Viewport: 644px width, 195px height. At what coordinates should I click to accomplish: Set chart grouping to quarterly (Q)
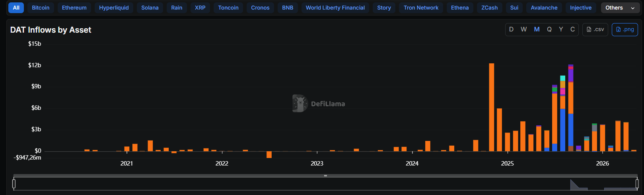[549, 29]
